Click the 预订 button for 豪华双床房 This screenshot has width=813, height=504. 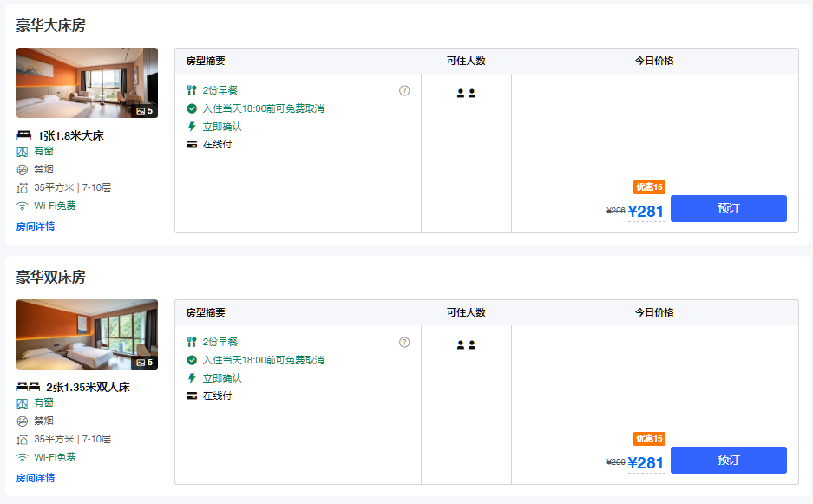click(x=728, y=461)
